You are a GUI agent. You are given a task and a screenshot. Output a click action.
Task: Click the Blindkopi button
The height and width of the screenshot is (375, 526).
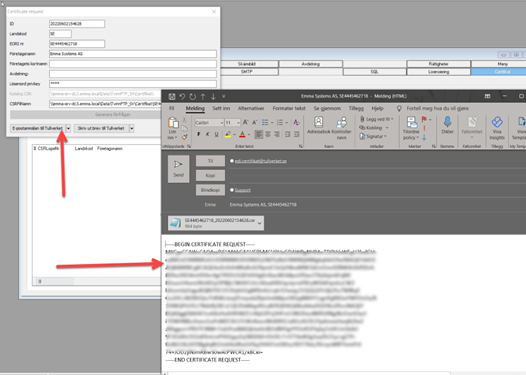coord(210,190)
